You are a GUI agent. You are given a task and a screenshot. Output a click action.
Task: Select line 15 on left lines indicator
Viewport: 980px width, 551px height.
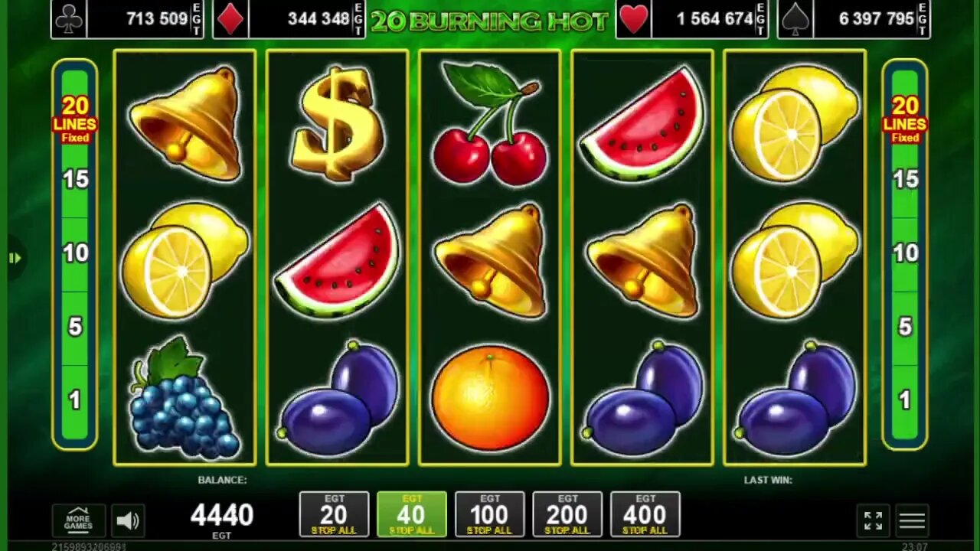point(75,180)
